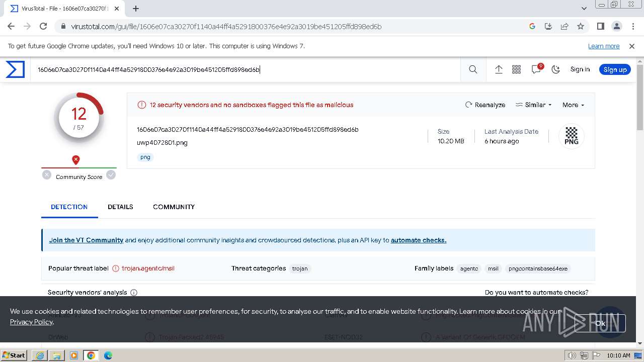644x362 pixels.
Task: Toggle dark mode moon icon
Action: 556,70
